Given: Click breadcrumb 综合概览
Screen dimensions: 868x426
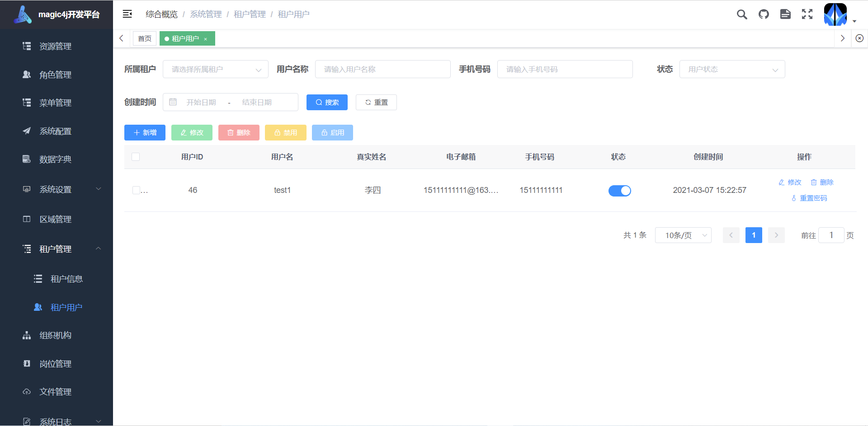Looking at the screenshot, I should coord(161,14).
